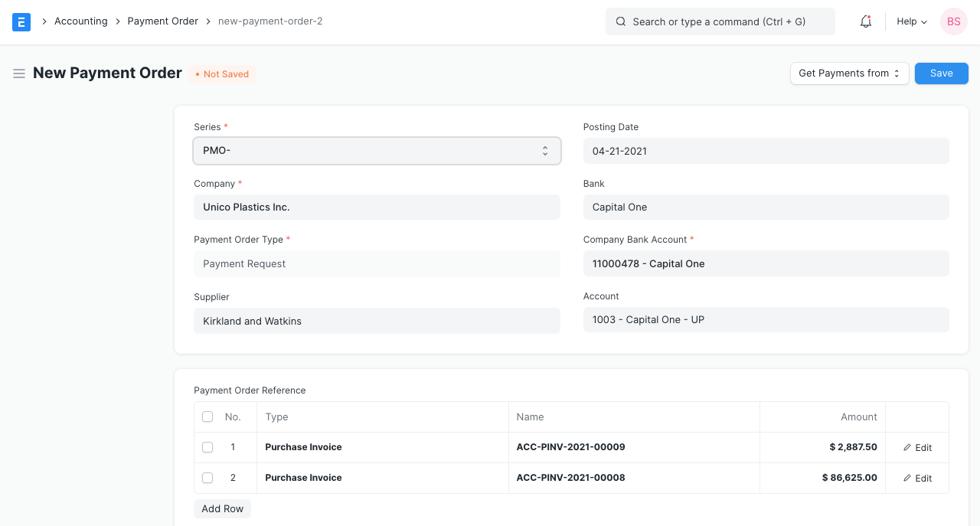Open notifications via the bell icon
The image size is (980, 526).
(865, 21)
